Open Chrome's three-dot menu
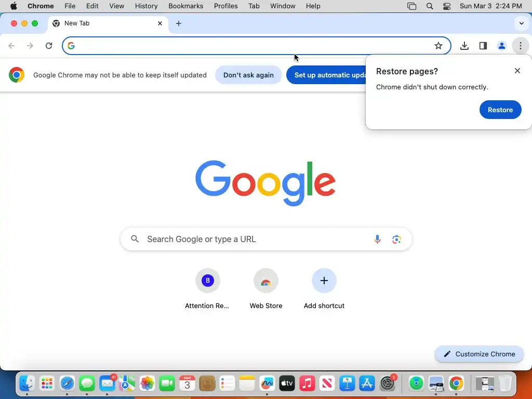This screenshot has width=532, height=399. (x=521, y=46)
